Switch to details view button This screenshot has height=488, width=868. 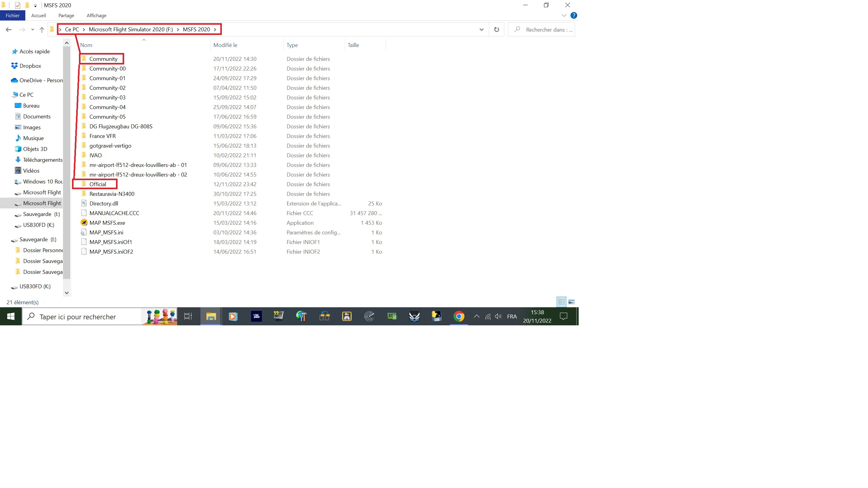pyautogui.click(x=561, y=302)
